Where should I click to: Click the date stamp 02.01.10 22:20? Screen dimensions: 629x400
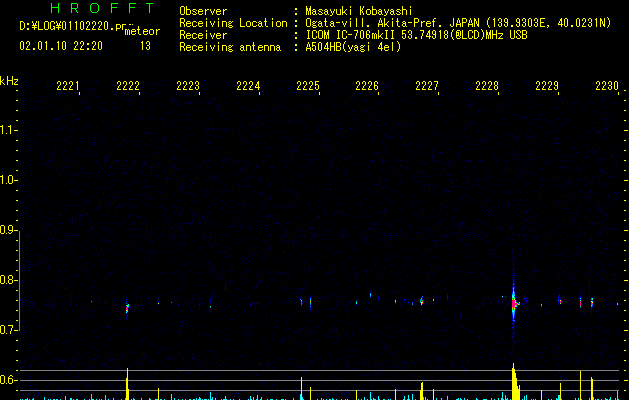coord(61,46)
